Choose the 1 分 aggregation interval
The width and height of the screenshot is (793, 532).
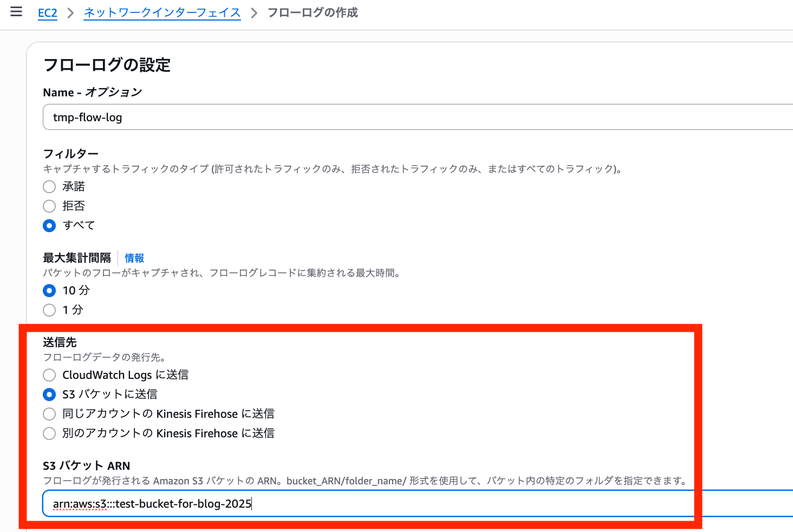(x=49, y=310)
